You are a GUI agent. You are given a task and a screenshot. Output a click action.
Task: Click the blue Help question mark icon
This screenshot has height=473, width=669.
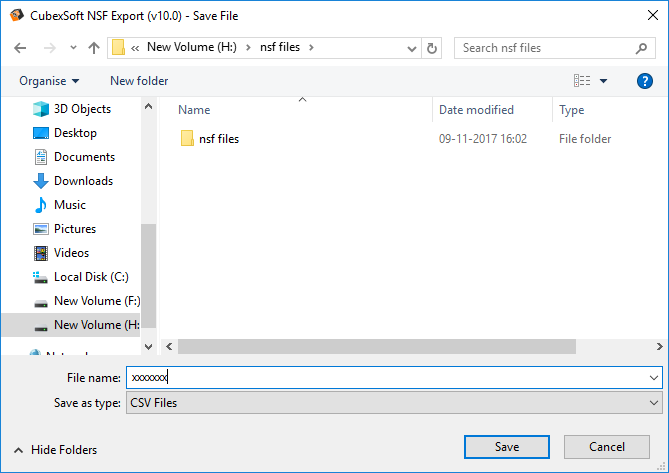[x=645, y=81]
